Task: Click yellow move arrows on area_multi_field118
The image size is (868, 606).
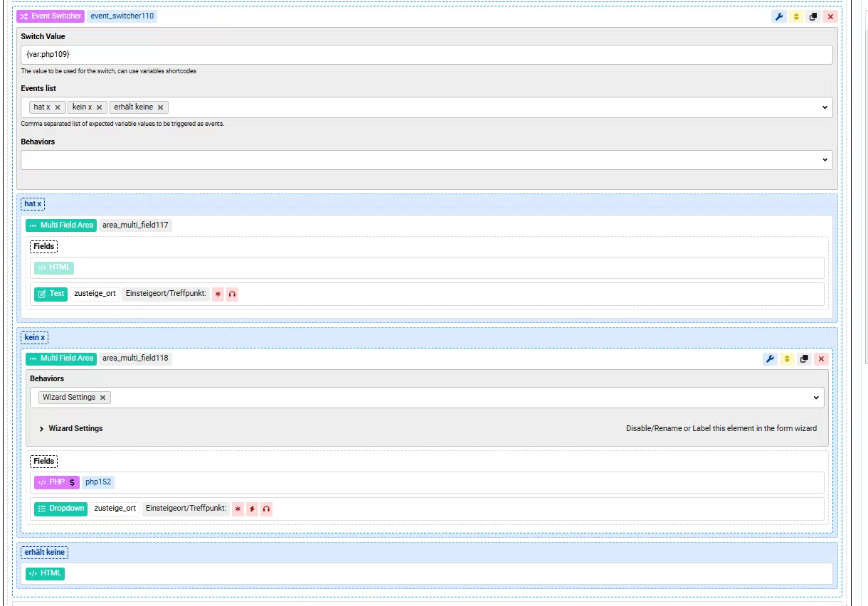Action: pos(787,359)
